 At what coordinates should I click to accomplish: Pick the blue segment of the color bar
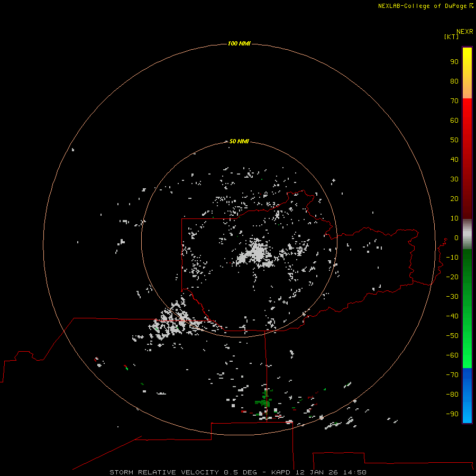coord(467,396)
